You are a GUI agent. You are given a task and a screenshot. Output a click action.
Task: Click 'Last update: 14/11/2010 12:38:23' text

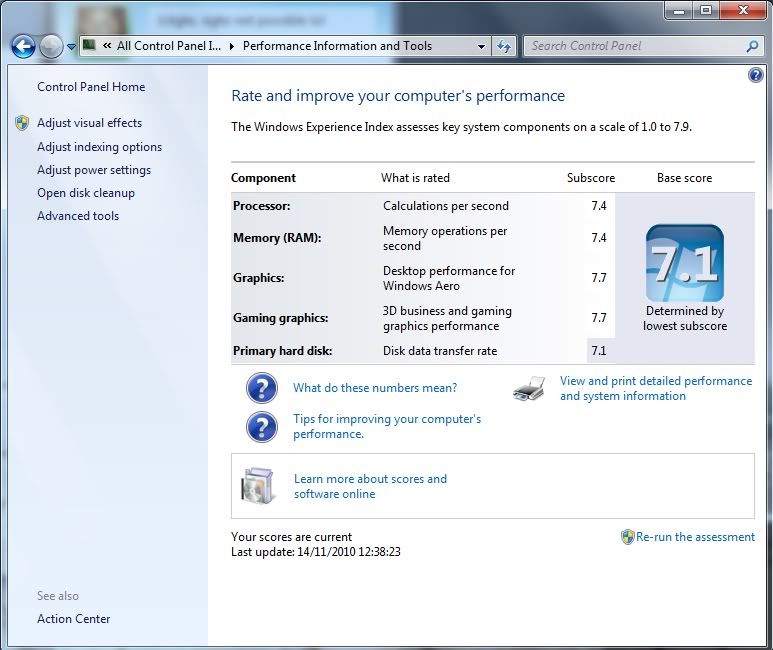[316, 552]
